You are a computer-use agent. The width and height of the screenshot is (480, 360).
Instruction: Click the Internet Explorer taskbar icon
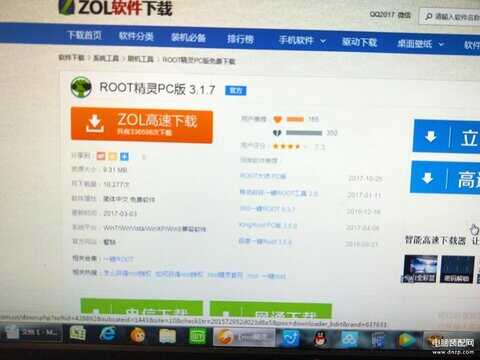[107, 334]
